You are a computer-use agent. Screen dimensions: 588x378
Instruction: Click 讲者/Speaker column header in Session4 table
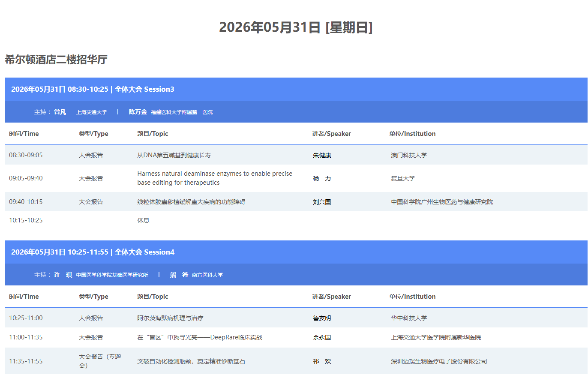pyautogui.click(x=332, y=297)
